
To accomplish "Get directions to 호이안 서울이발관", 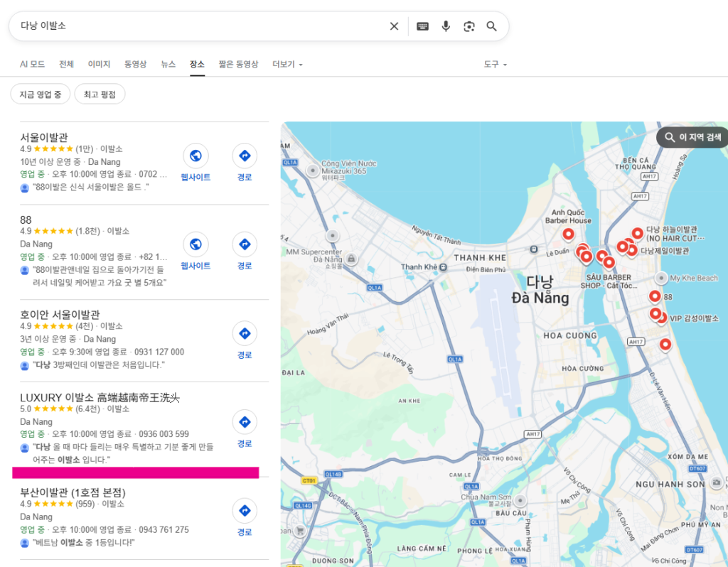I will [x=245, y=333].
